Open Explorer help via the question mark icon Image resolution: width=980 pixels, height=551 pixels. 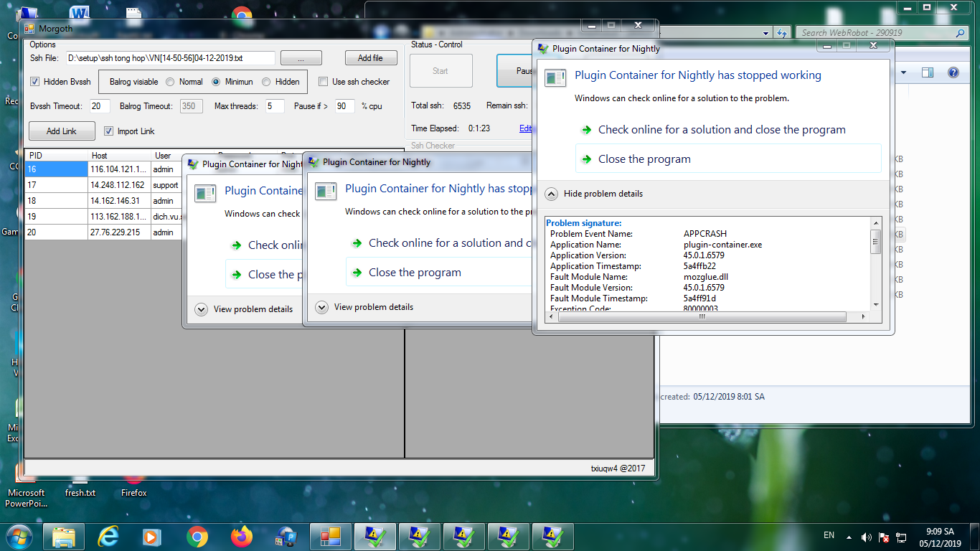(x=953, y=72)
